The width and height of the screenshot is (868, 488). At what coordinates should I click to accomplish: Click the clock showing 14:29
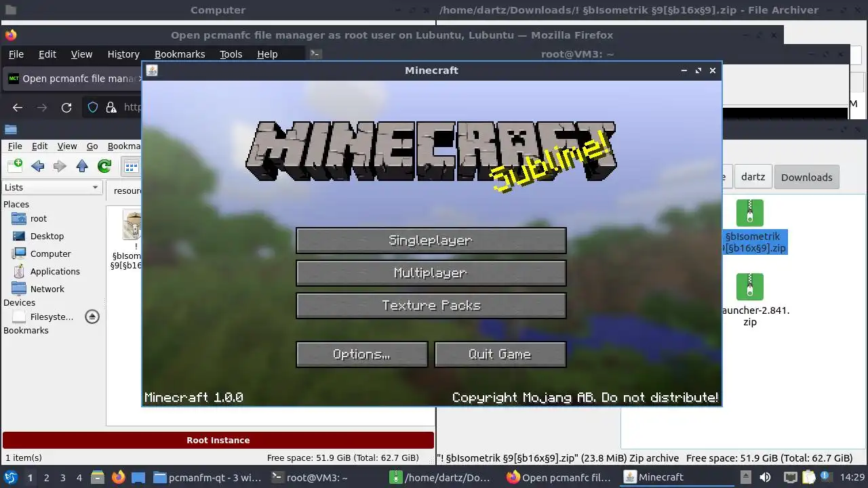coord(852,477)
